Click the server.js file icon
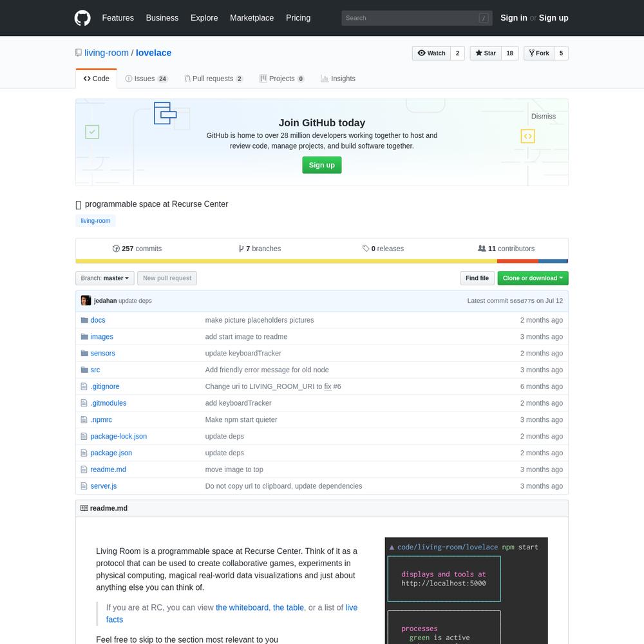 (x=84, y=486)
